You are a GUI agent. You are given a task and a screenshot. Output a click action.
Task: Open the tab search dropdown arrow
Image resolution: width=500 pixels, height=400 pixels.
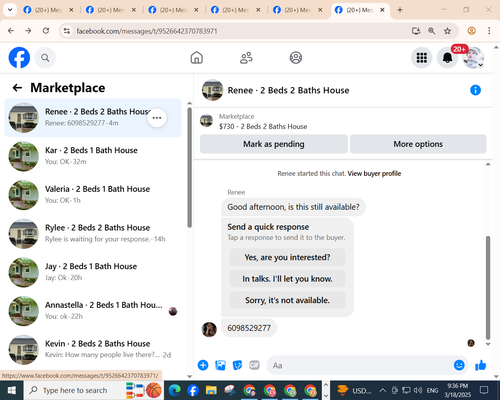10,10
